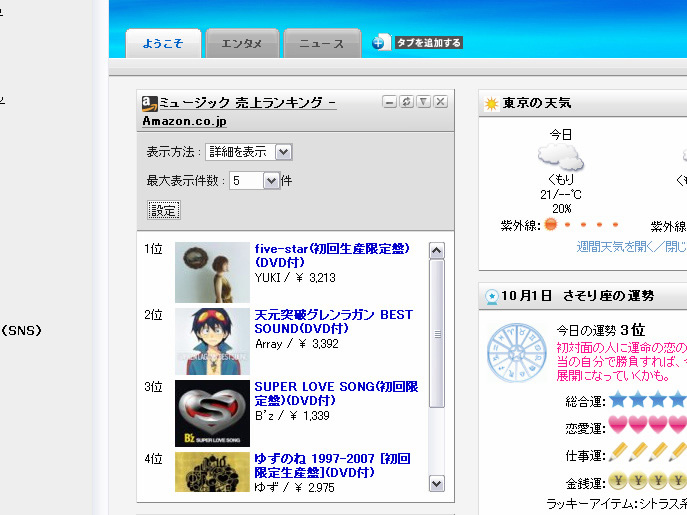The image size is (687, 515).
Task: Open SUPER LOVE SONG(初回限定盤) link
Action: pyautogui.click(x=336, y=393)
